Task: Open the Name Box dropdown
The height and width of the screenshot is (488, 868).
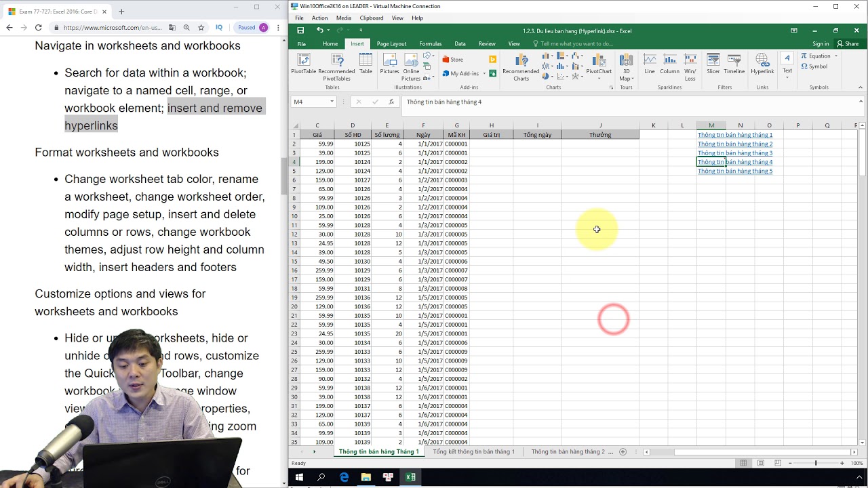Action: point(332,102)
